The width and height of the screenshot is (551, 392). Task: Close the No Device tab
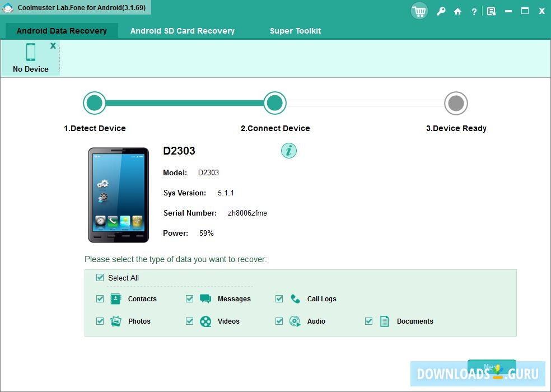(x=53, y=45)
